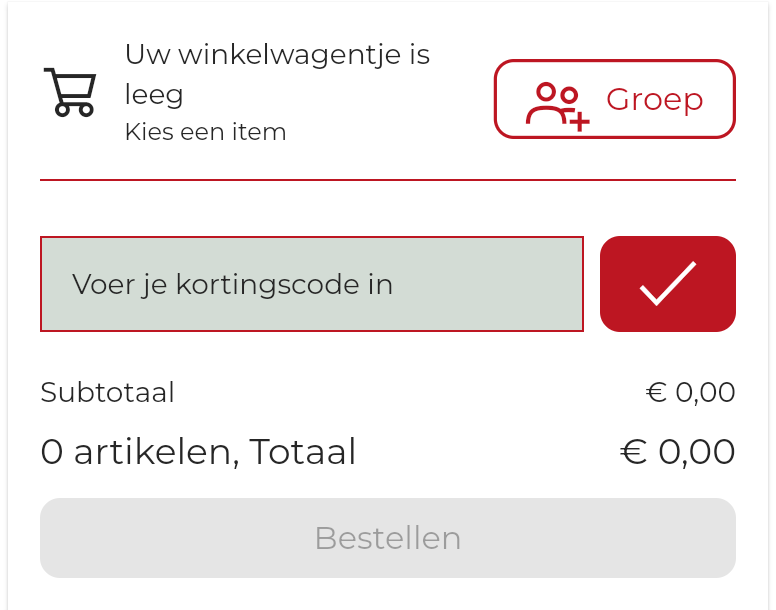
Task: Click the word 'Bestellen'
Action: pyautogui.click(x=387, y=538)
